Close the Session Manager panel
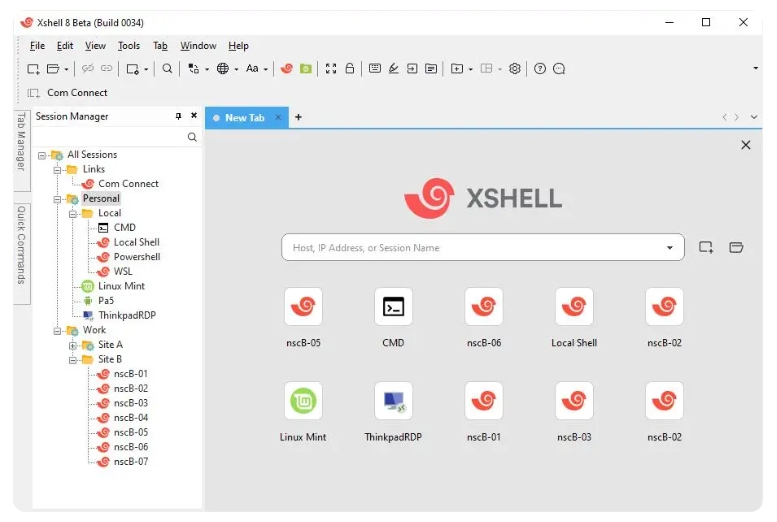777x522 pixels. pyautogui.click(x=194, y=116)
